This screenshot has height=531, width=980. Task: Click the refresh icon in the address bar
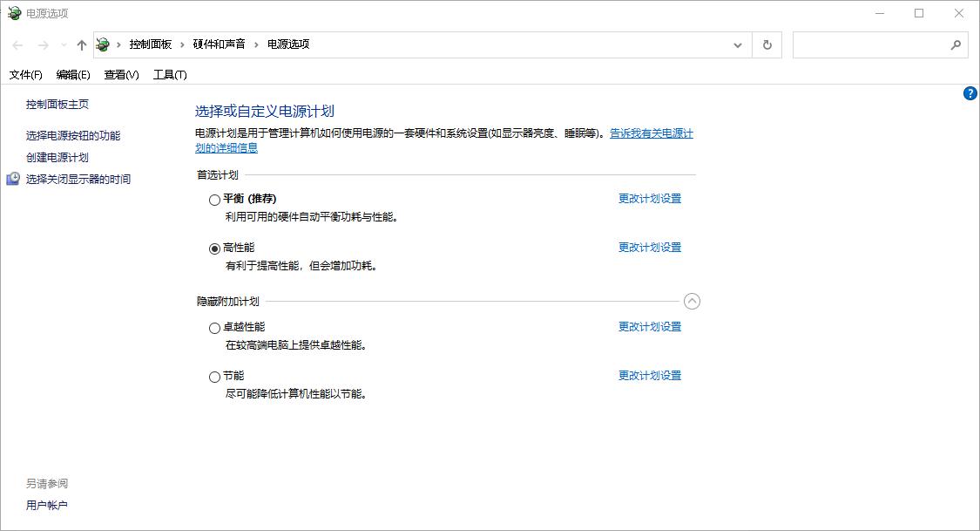click(767, 44)
